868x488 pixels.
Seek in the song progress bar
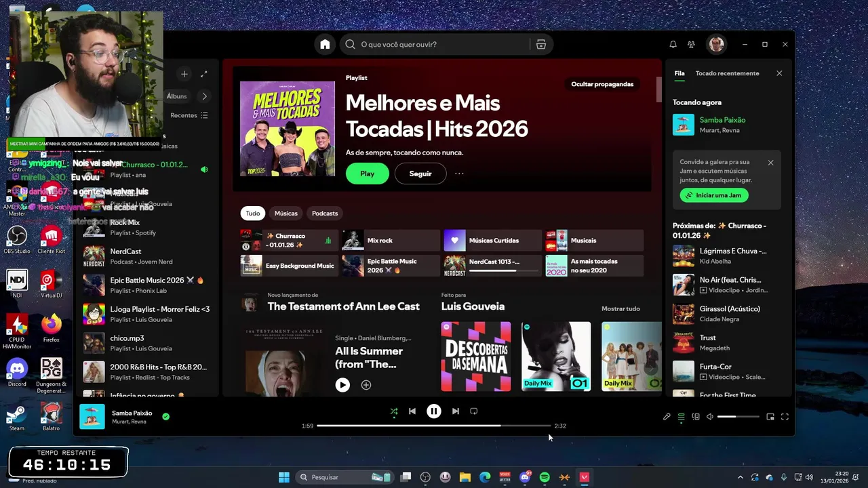[434, 426]
